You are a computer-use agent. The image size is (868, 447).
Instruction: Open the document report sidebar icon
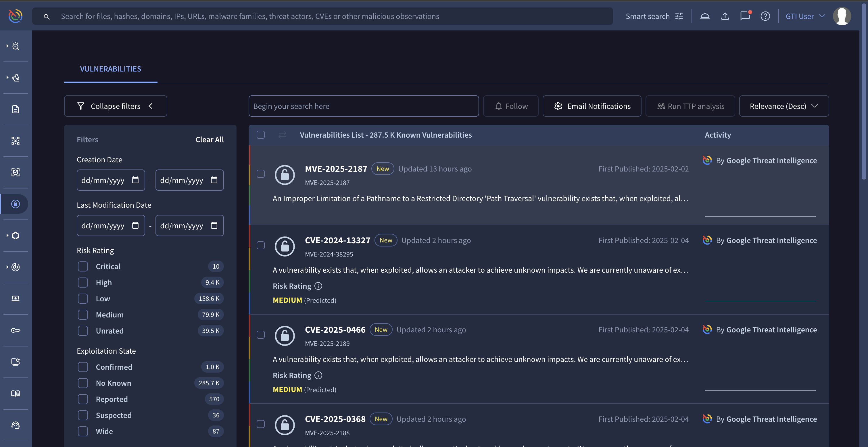pyautogui.click(x=16, y=109)
